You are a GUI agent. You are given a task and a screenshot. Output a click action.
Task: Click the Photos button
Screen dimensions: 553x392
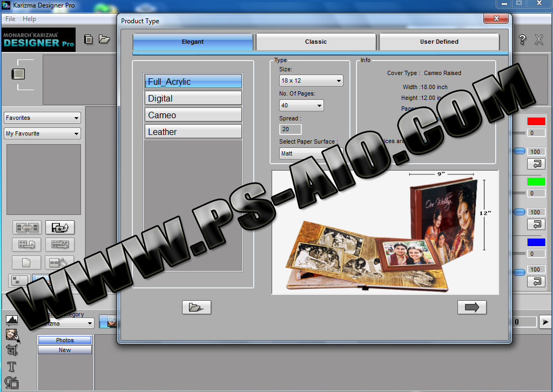pos(65,340)
